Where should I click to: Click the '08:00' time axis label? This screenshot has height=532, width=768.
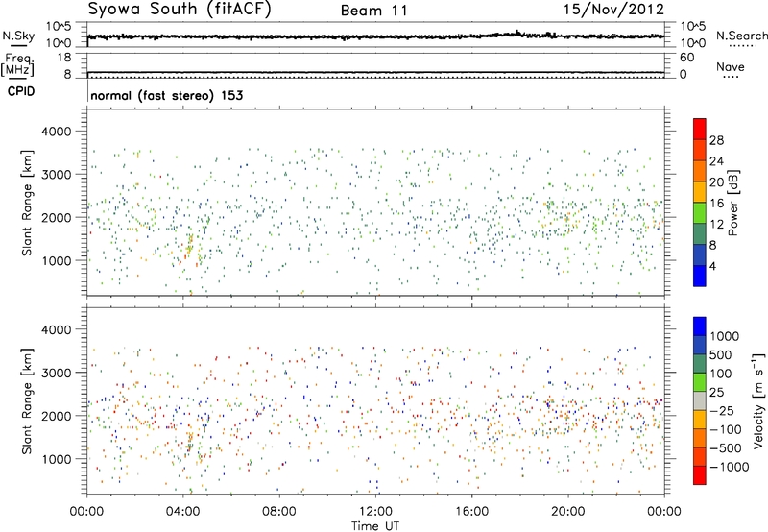[x=279, y=512]
